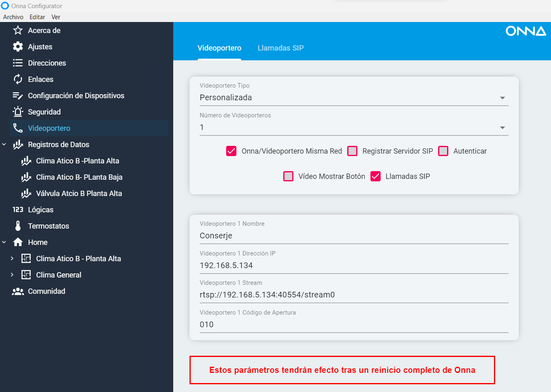Click the thermometer icon for Termostatos
551x392 pixels.
click(18, 226)
